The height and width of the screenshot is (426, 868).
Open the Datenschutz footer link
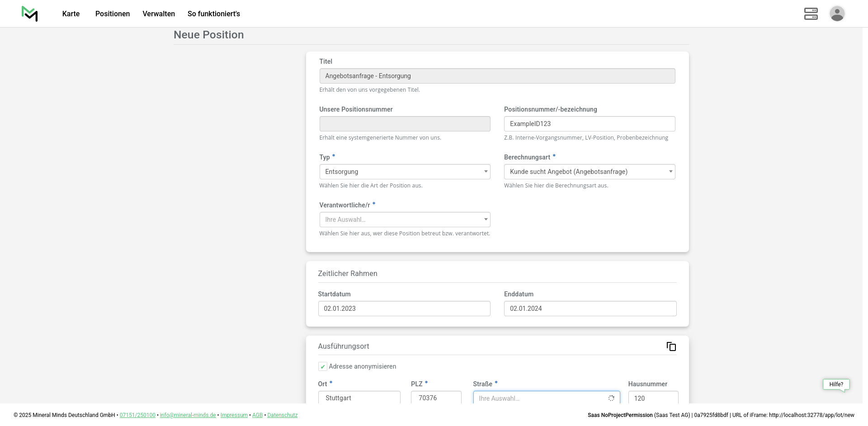[x=282, y=415]
